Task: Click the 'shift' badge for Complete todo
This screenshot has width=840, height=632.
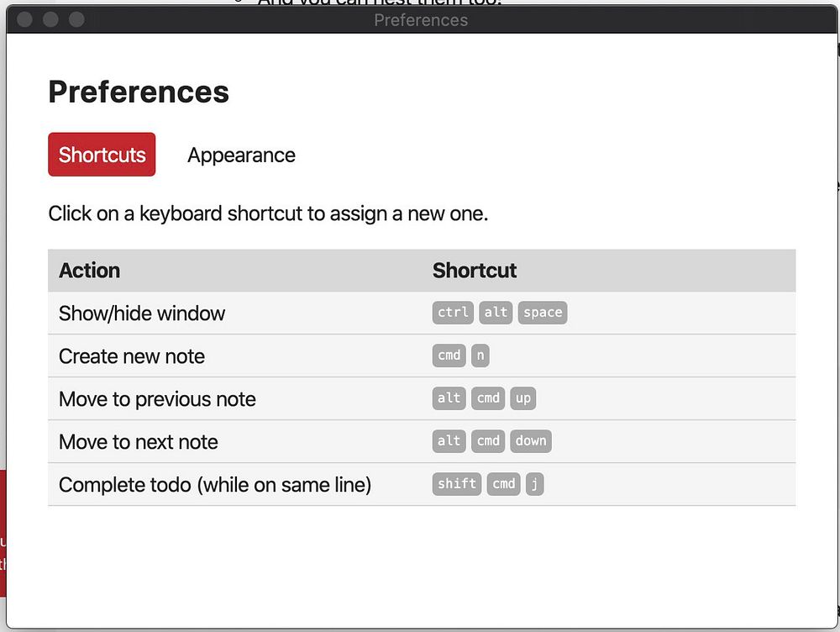Action: click(x=457, y=484)
